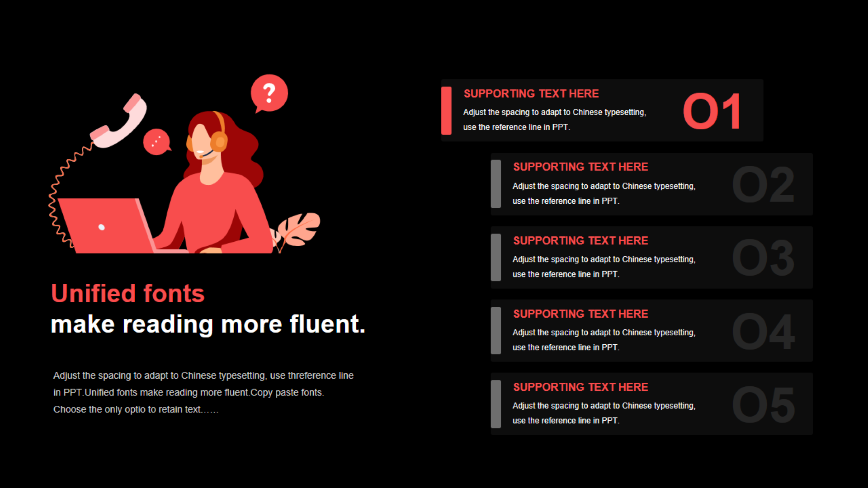The image size is (868, 488).
Task: Click the gray accent bar on card 04
Action: coord(496,330)
